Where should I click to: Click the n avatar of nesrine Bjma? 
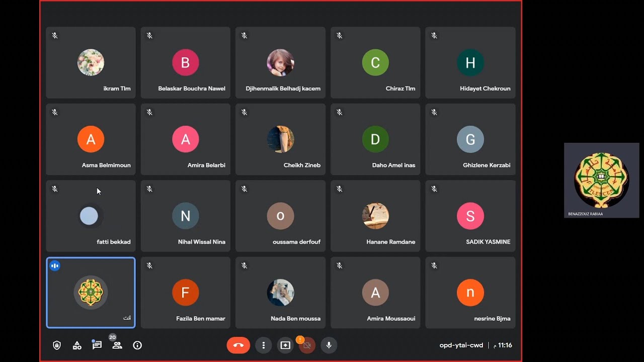point(470,293)
